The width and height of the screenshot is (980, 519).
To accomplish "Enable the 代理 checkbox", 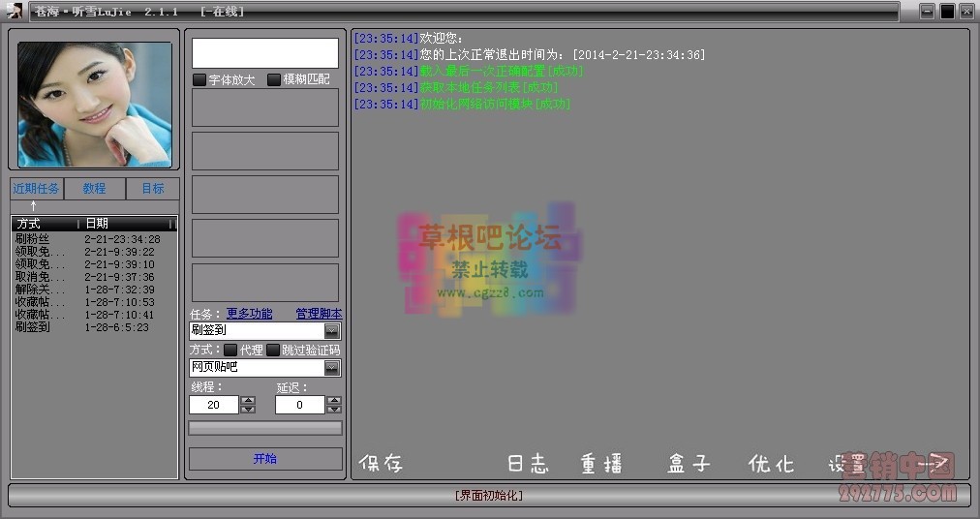I will tap(230, 350).
